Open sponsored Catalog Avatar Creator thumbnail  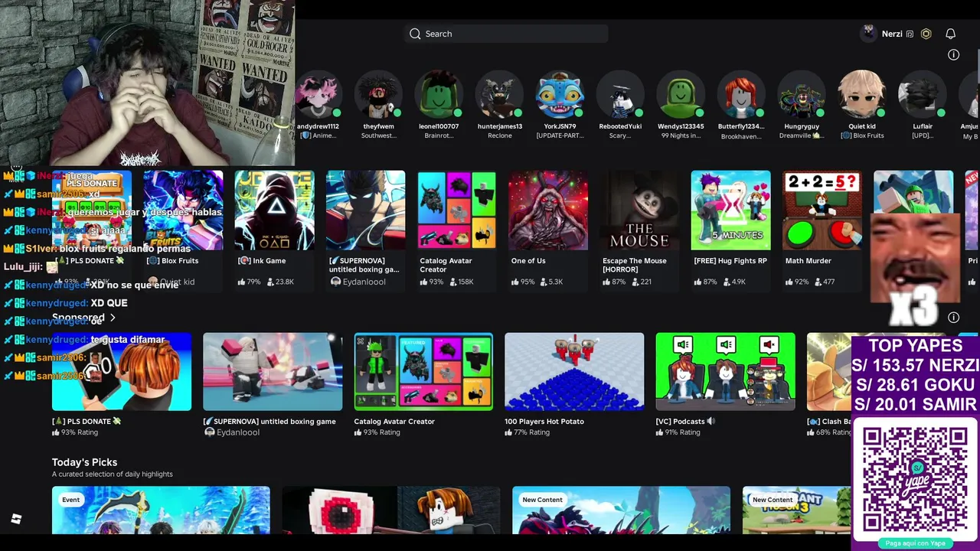pyautogui.click(x=423, y=371)
